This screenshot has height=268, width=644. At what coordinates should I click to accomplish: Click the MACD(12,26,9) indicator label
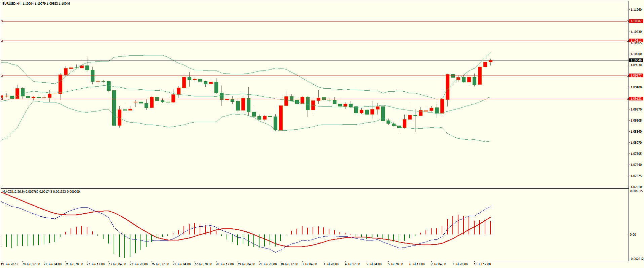[x=13, y=192]
